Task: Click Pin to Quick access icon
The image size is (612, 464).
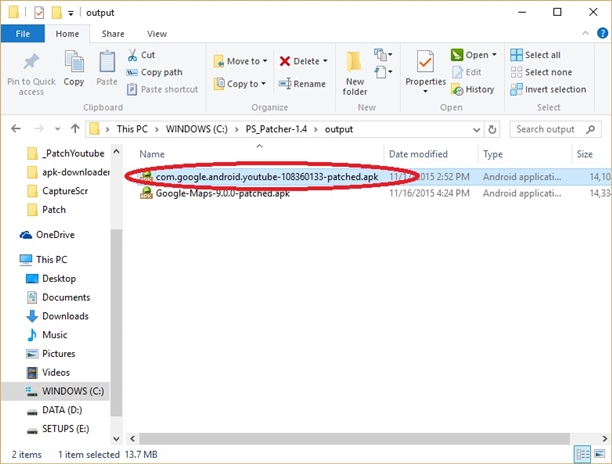Action: click(x=31, y=62)
